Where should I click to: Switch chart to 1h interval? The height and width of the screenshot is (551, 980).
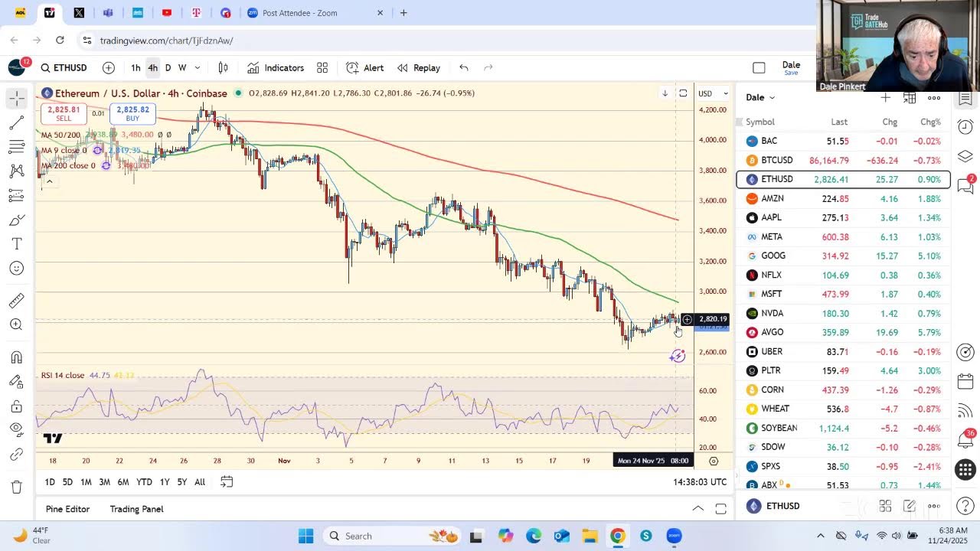point(136,68)
